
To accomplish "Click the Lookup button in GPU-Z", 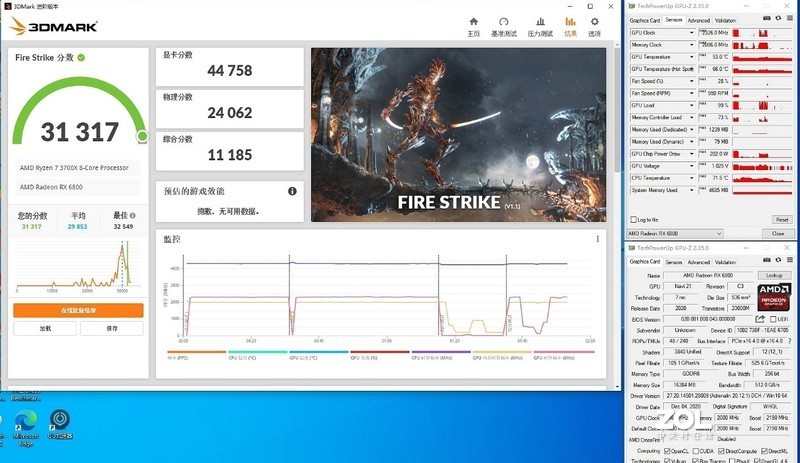I will (774, 275).
